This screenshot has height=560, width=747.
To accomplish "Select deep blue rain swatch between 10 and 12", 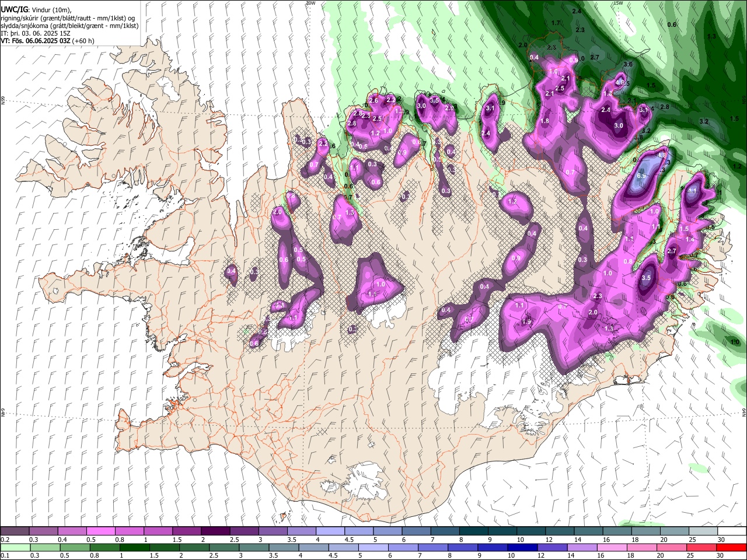I will 522,548.
